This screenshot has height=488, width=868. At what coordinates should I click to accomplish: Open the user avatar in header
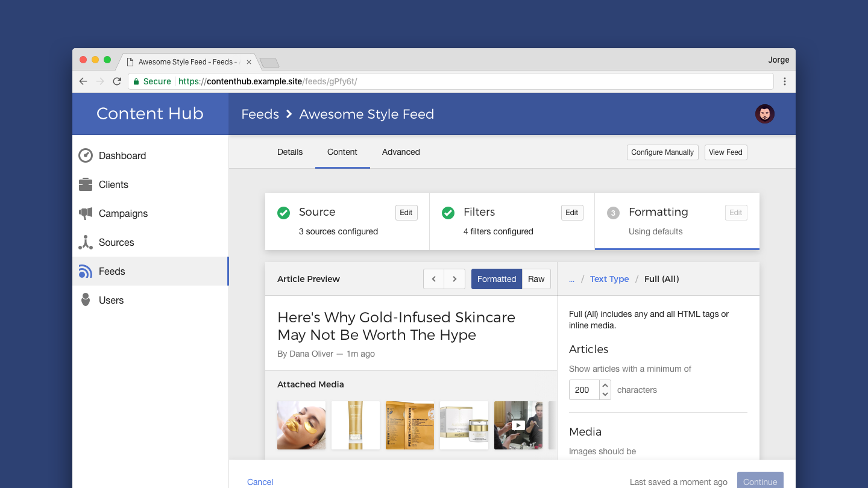point(764,114)
